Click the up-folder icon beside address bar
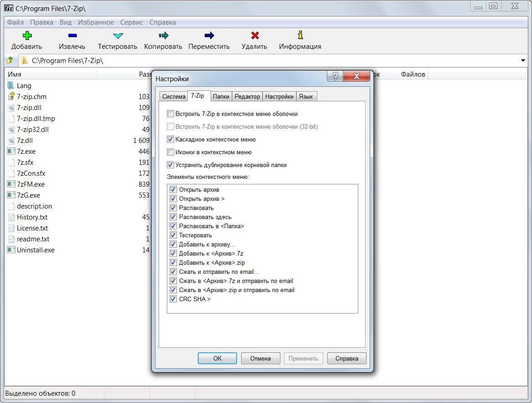Viewport: 532px width, 403px height. coord(10,61)
